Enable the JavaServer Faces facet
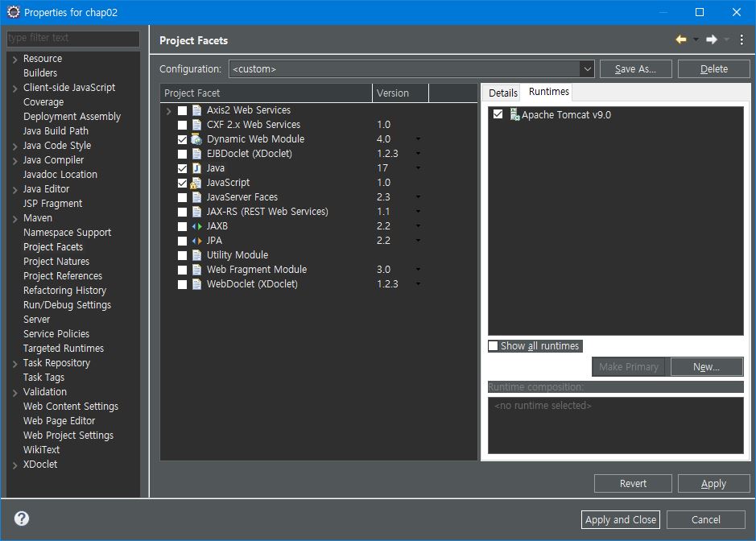The image size is (756, 541). [x=182, y=197]
